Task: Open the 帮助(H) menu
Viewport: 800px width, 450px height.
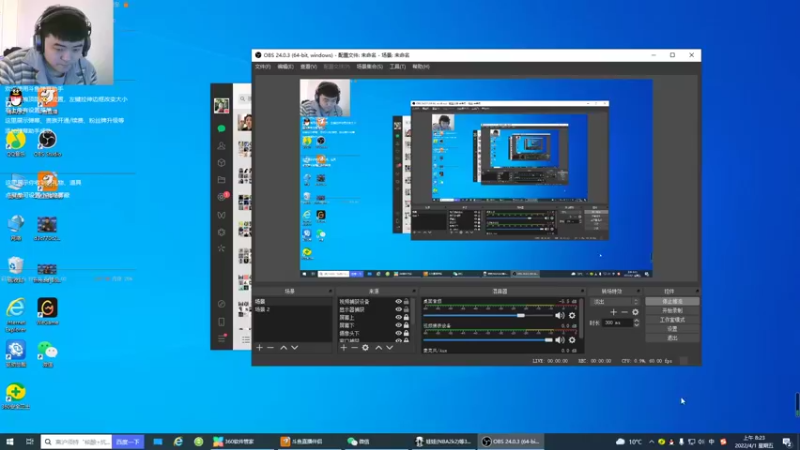Action: coord(420,67)
